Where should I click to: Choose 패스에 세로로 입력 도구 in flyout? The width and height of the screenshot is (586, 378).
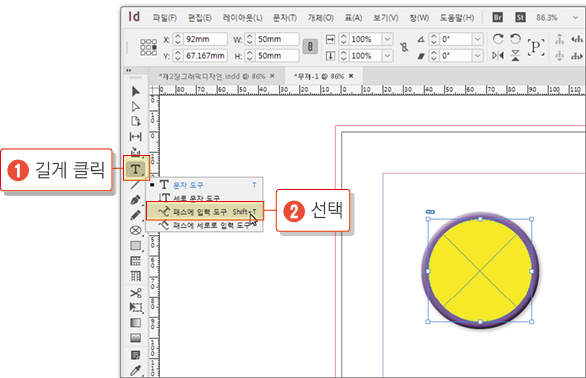click(x=204, y=225)
